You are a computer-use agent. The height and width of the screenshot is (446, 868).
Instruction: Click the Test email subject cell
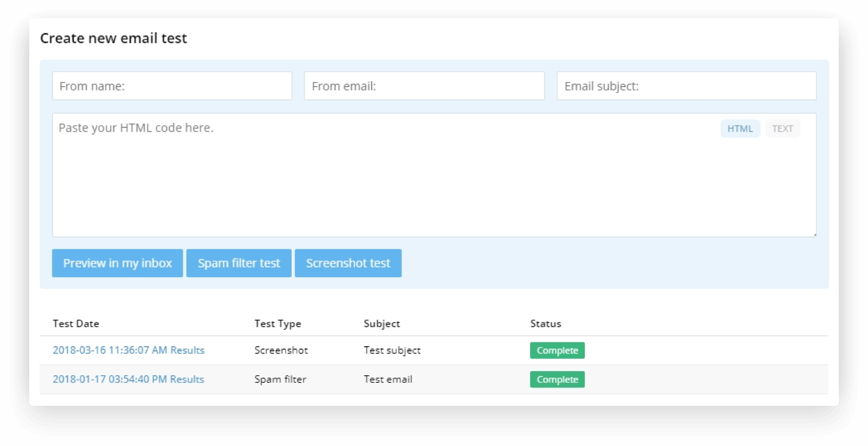click(x=388, y=379)
